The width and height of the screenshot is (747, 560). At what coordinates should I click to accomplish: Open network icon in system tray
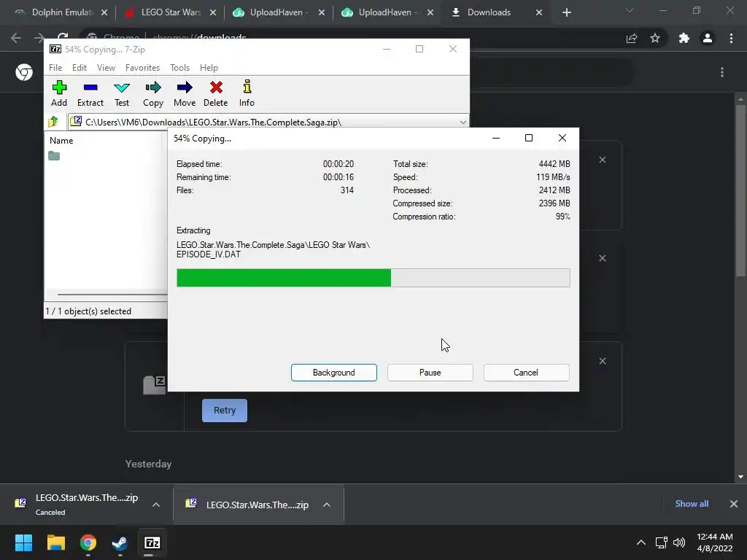pyautogui.click(x=661, y=542)
